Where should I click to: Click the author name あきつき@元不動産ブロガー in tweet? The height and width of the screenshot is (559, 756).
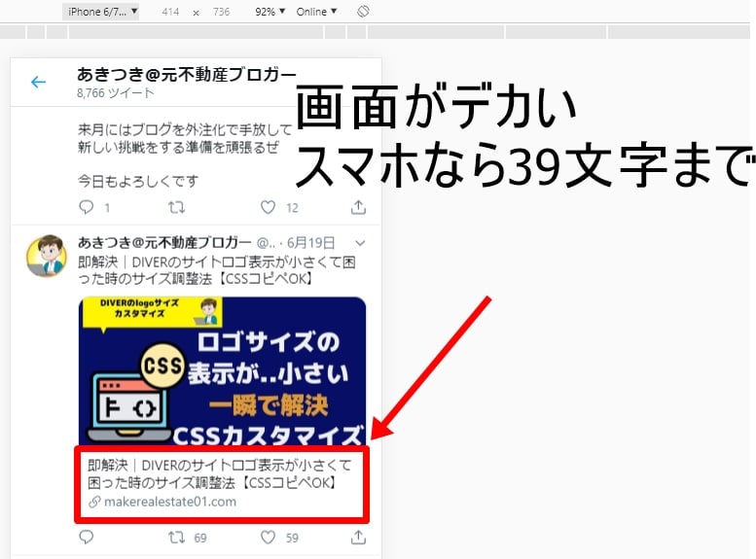pos(164,242)
